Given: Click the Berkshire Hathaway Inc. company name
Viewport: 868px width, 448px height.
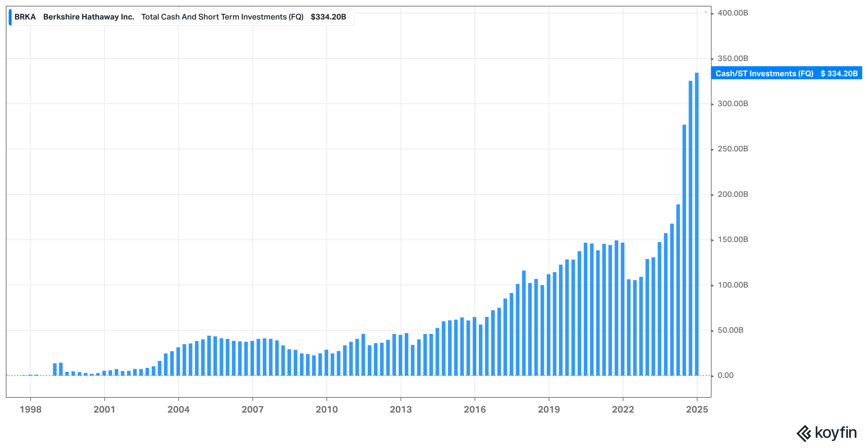Looking at the screenshot, I should coord(89,17).
